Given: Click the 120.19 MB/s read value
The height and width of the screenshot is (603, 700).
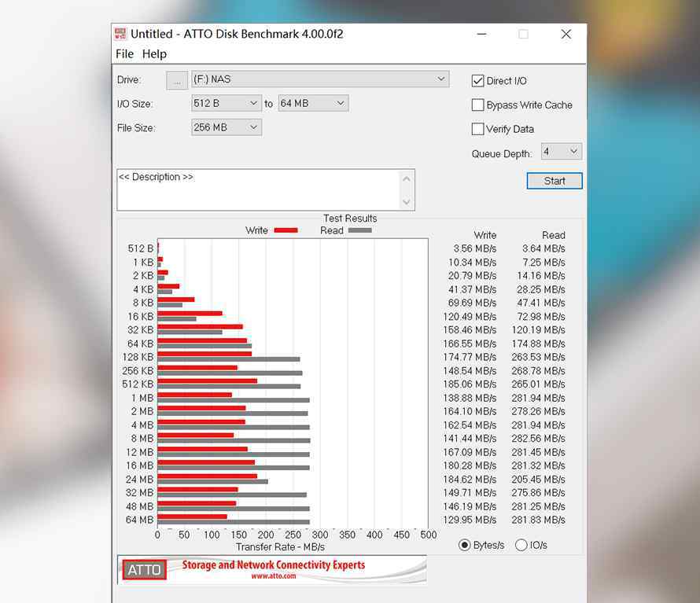Looking at the screenshot, I should point(539,330).
